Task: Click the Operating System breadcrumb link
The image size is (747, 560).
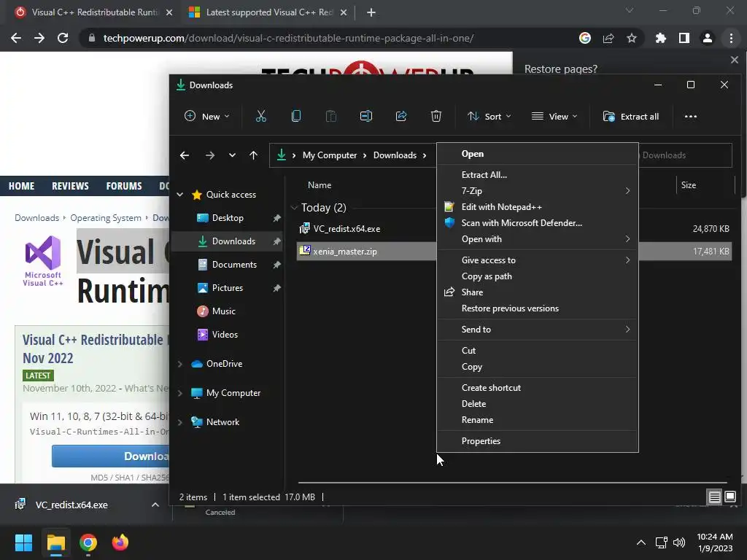Action: 106,217
